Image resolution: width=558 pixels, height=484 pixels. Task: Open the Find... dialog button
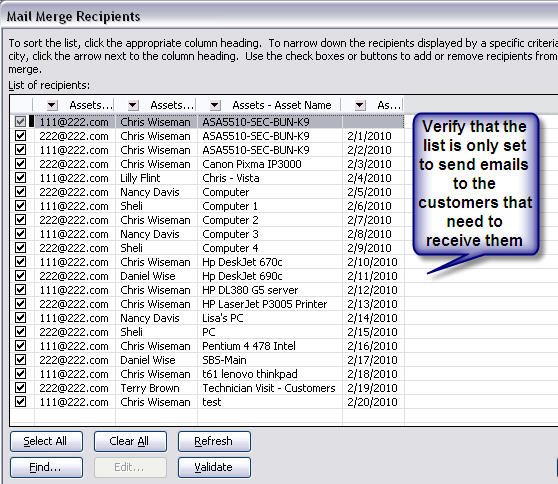click(x=46, y=467)
